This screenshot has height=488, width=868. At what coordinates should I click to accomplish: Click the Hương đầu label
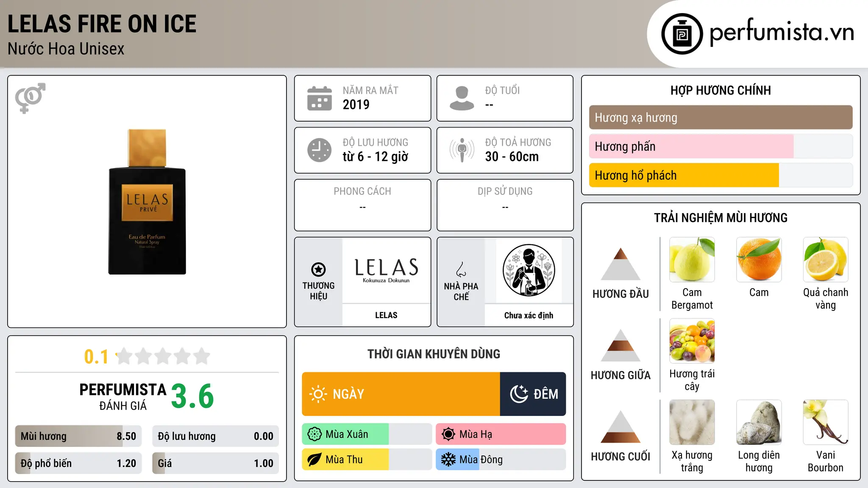pos(620,294)
